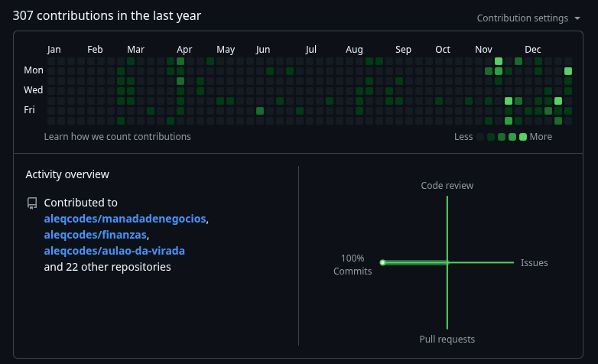Image resolution: width=598 pixels, height=364 pixels.
Task: Go to the aleqcodes/aulao-da-virada repository
Action: click(114, 251)
